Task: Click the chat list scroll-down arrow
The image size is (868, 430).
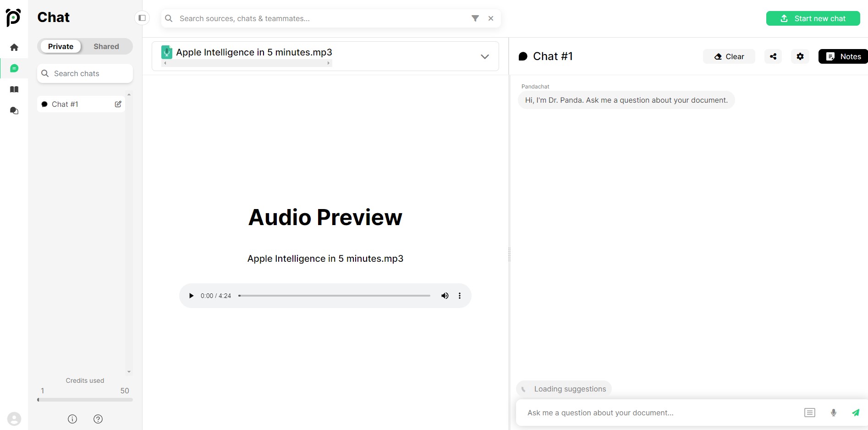Action: [x=129, y=372]
